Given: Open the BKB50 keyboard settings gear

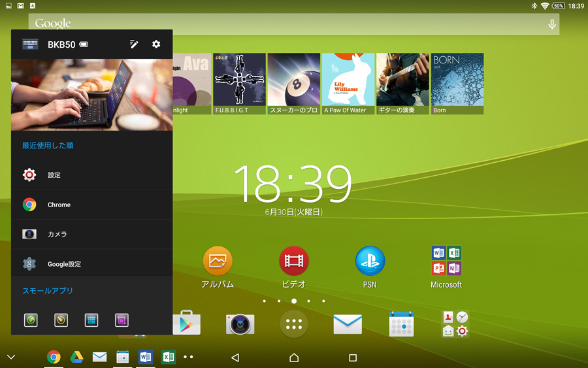Looking at the screenshot, I should click(x=156, y=44).
